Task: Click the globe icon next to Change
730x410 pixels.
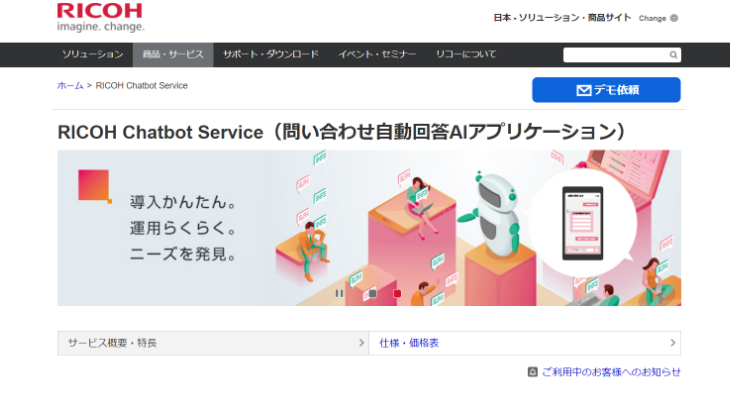Action: coord(674,18)
